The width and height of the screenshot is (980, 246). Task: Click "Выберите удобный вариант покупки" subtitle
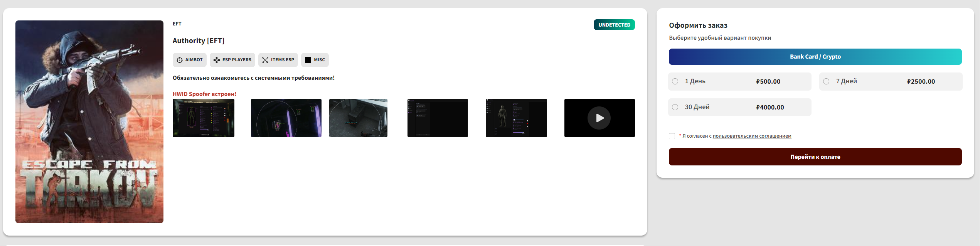pyautogui.click(x=720, y=38)
